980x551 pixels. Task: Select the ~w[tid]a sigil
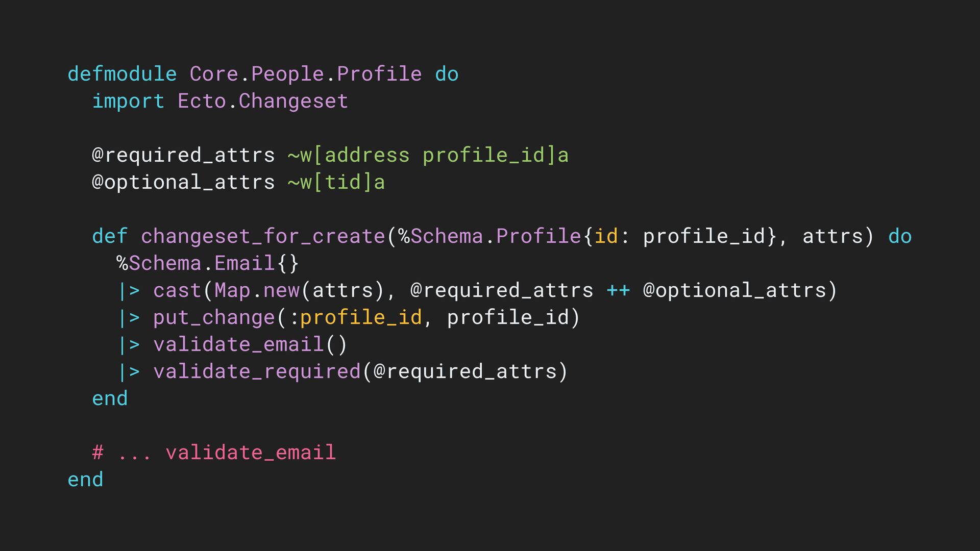point(336,182)
